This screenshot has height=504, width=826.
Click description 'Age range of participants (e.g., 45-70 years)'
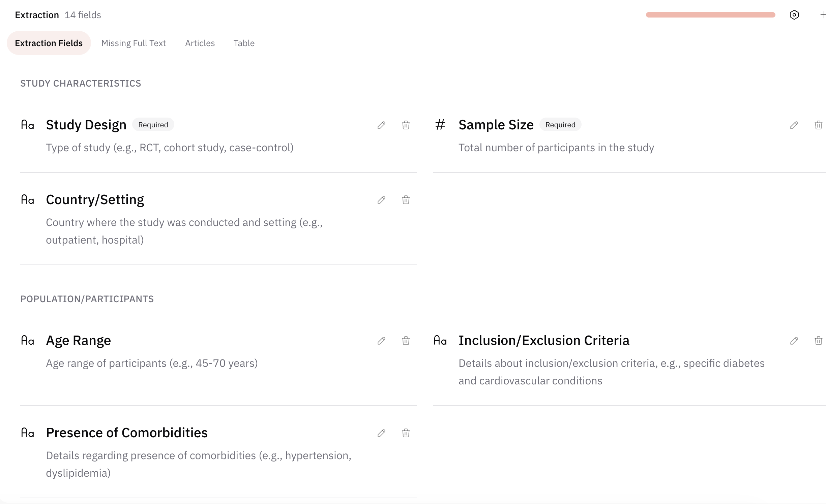coord(152,364)
